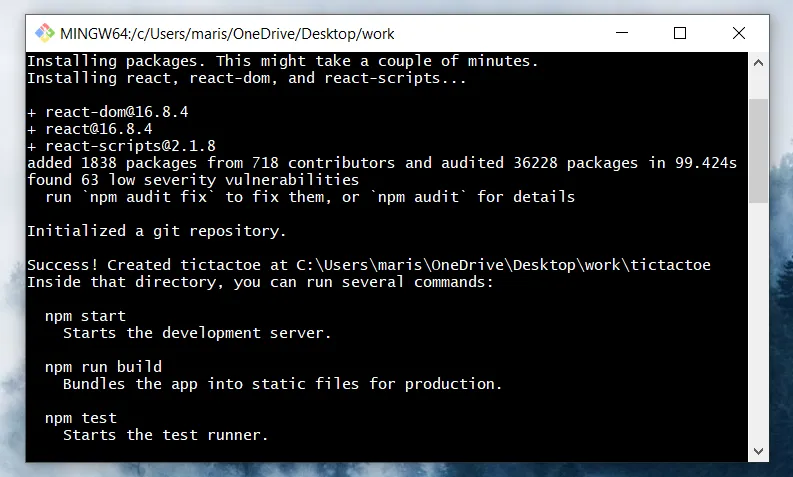Click the empty scrollbar track below the thumb
This screenshot has height=477, width=793.
click(x=758, y=322)
